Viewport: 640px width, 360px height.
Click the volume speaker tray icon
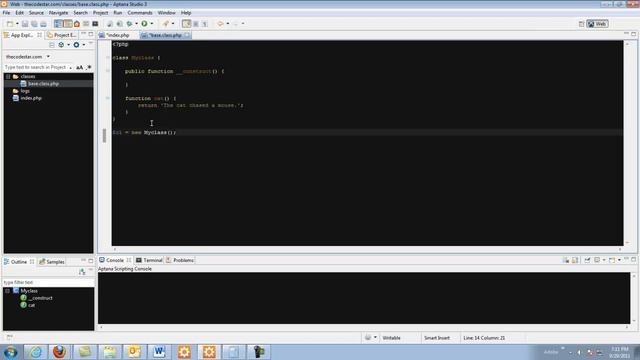coord(579,352)
